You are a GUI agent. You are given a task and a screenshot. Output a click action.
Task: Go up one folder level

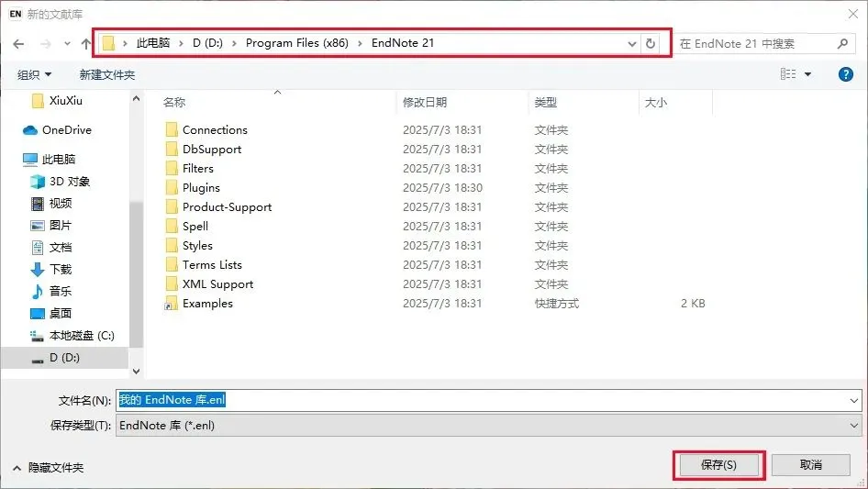click(x=86, y=44)
